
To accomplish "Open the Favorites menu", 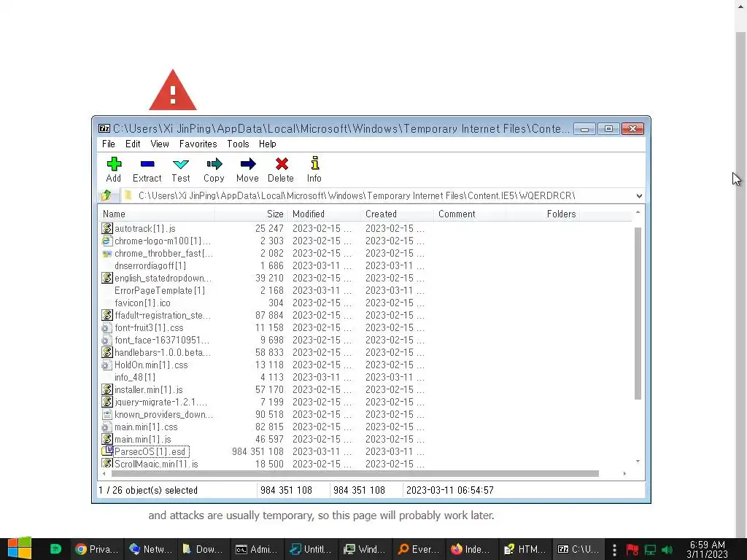I will coord(198,144).
